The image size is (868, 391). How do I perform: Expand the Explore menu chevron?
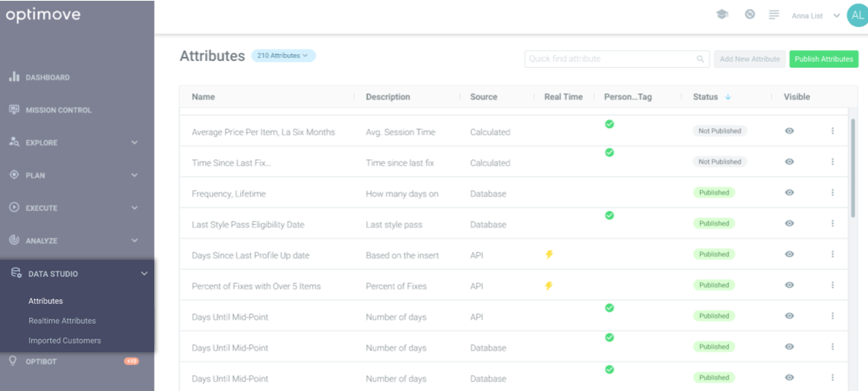click(134, 143)
